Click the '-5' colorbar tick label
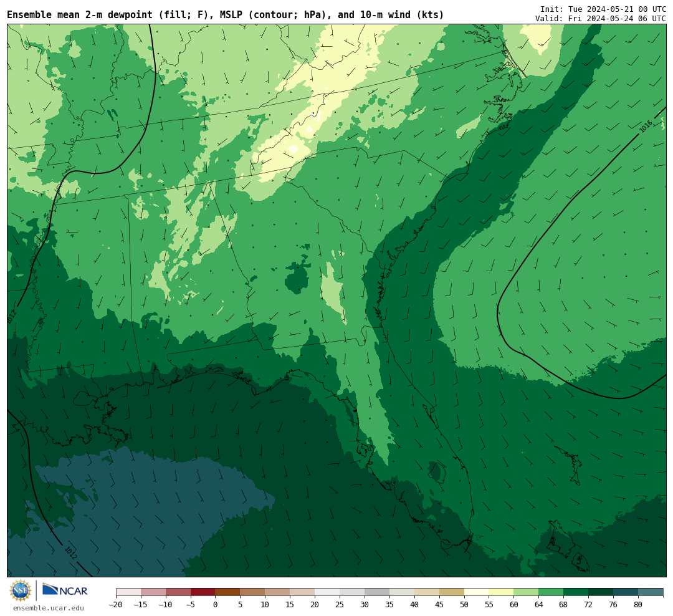Screen dimensions: 673x616 (x=191, y=605)
